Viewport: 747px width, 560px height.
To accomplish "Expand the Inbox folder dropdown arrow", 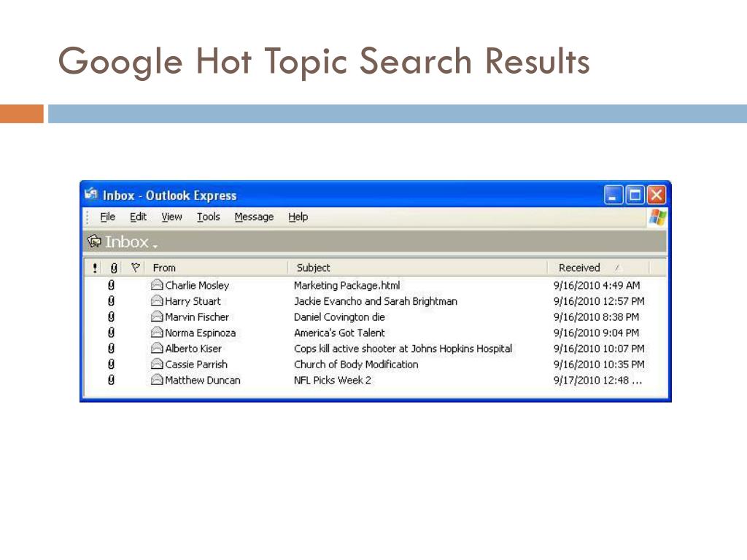I will [155, 246].
